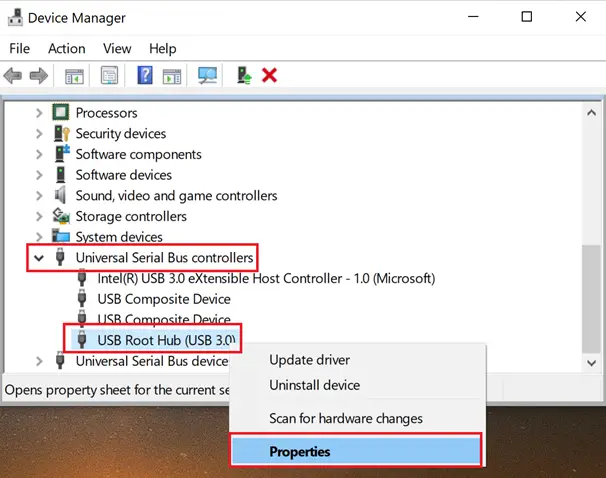Select Uninstall device in the context menu

coord(314,385)
